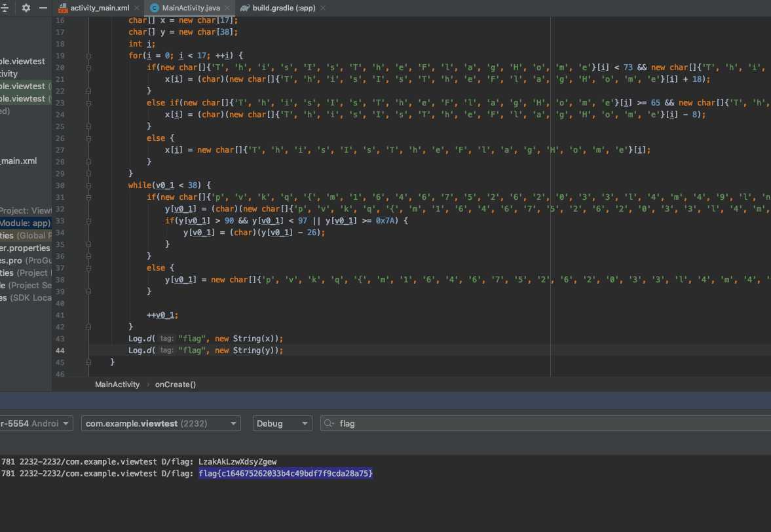Collapse the for loop at line 19
771x532 pixels.
coord(88,56)
